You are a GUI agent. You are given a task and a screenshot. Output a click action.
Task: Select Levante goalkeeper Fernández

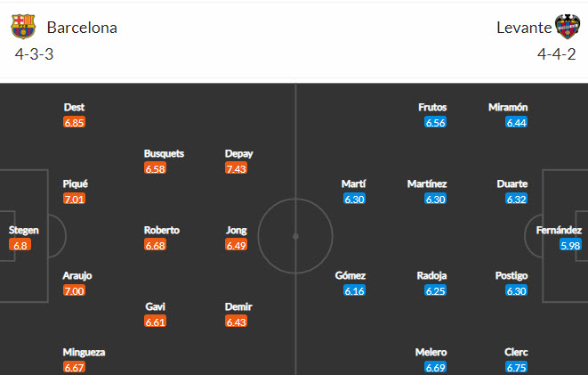pyautogui.click(x=559, y=230)
